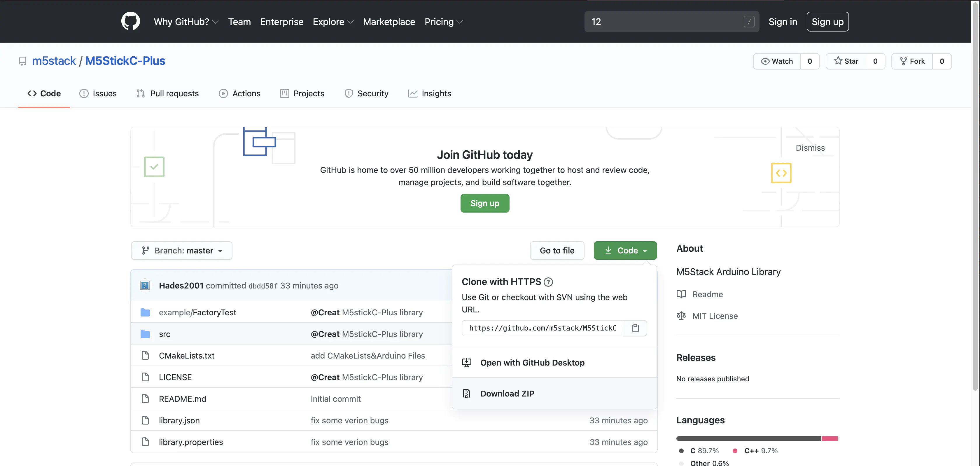Click the avatar icon beside Hades2001
This screenshot has width=980, height=466.
pos(145,286)
